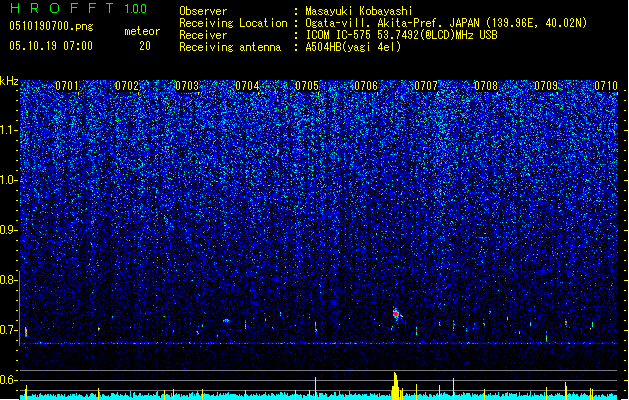
Task: Click the 0706 time marker
Action: click(x=366, y=86)
